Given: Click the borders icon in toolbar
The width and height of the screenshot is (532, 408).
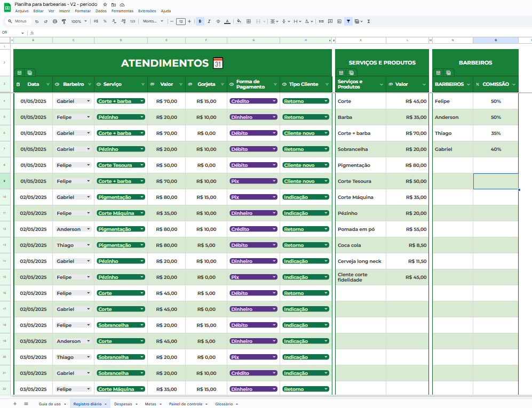Looking at the screenshot, I should click(x=248, y=21).
